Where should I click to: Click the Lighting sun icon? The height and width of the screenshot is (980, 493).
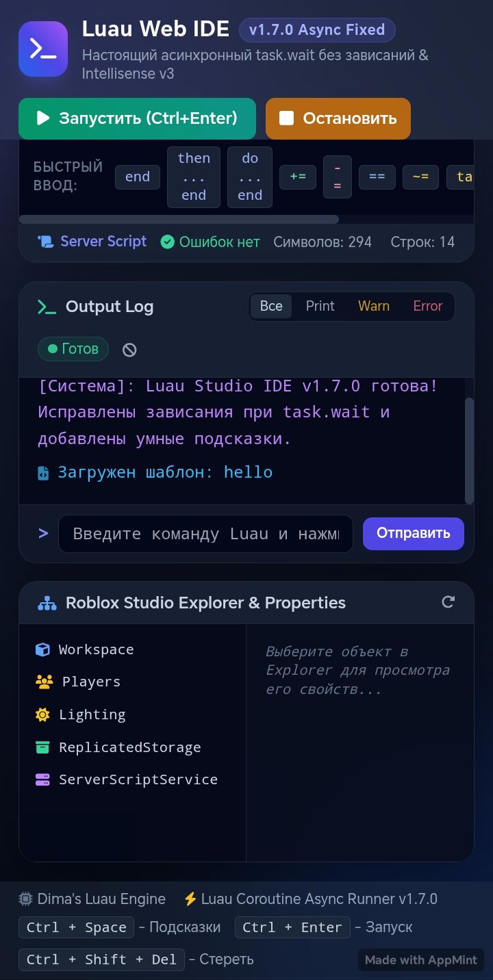(x=42, y=714)
